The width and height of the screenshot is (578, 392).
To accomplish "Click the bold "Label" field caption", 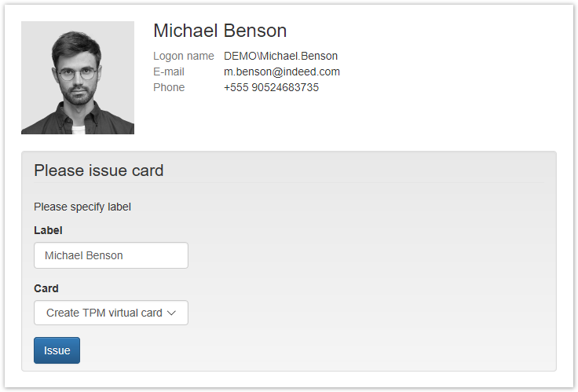I will click(x=48, y=230).
